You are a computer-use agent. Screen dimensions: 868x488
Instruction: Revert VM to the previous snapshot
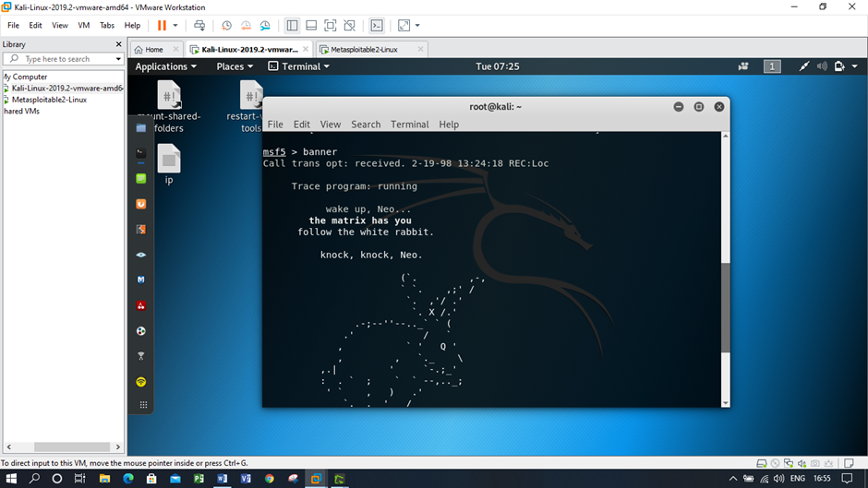246,26
